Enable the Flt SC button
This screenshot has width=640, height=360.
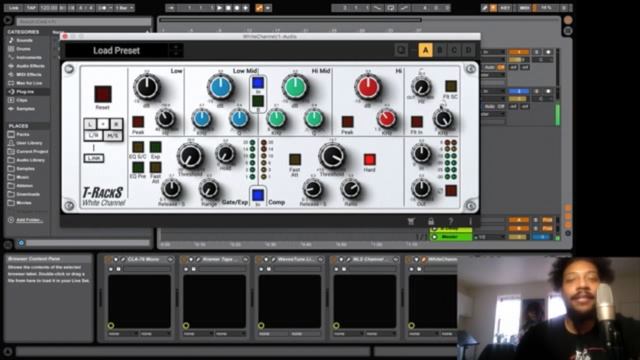(x=451, y=86)
